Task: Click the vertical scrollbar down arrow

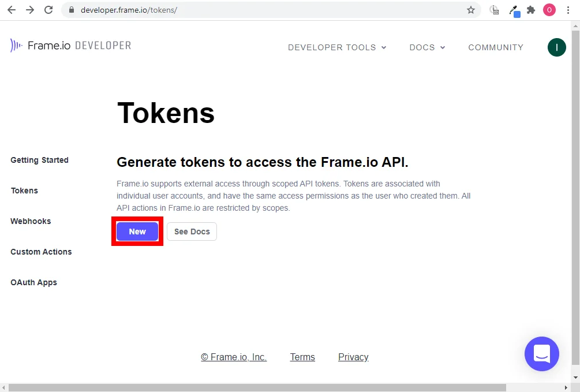Action: point(575,378)
